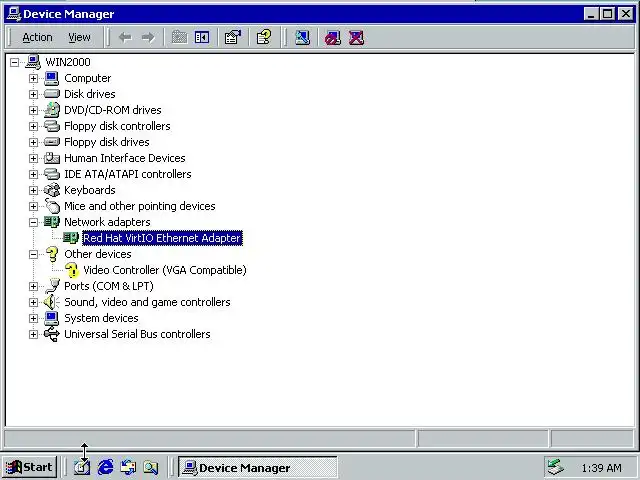The height and width of the screenshot is (480, 640).
Task: Click the Human Interface Devices icon
Action: pyautogui.click(x=51, y=158)
